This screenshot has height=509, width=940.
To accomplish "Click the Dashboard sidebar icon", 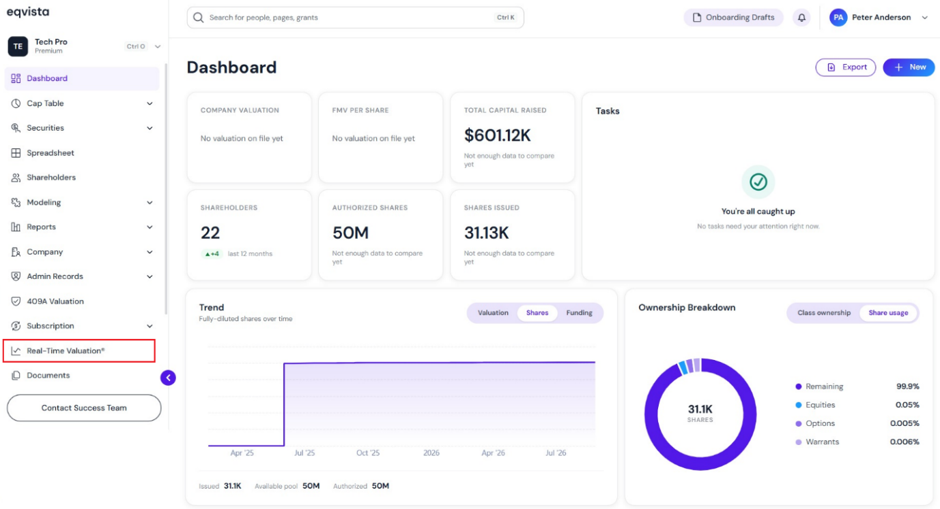I will (x=16, y=79).
